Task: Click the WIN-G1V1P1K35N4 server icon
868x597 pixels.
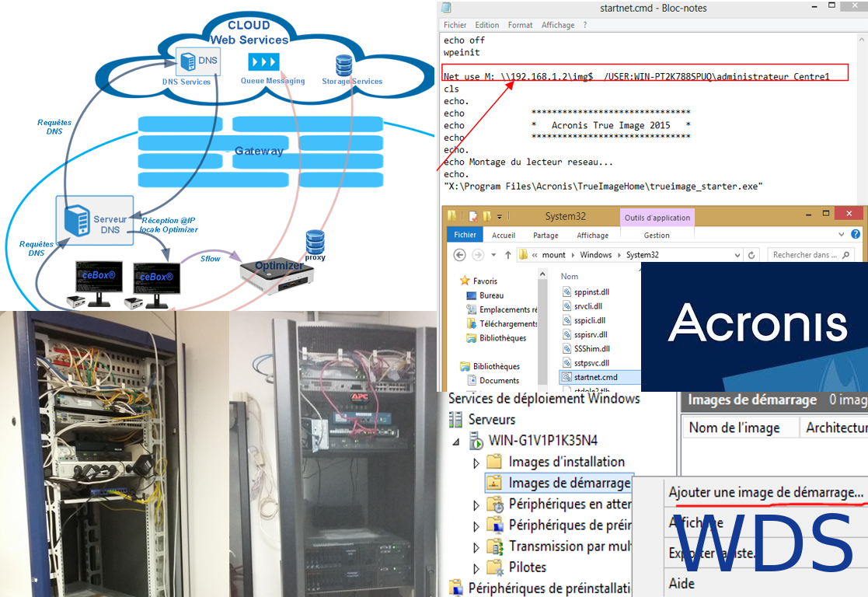Action: point(476,442)
